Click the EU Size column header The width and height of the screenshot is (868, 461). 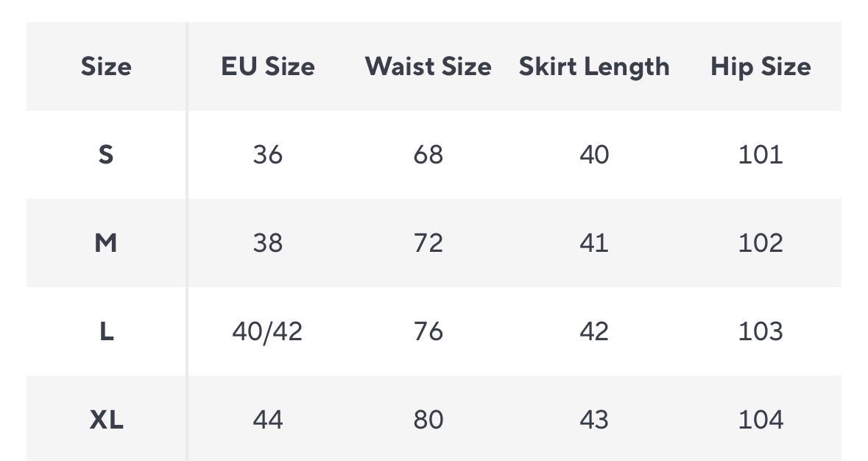[x=267, y=67]
